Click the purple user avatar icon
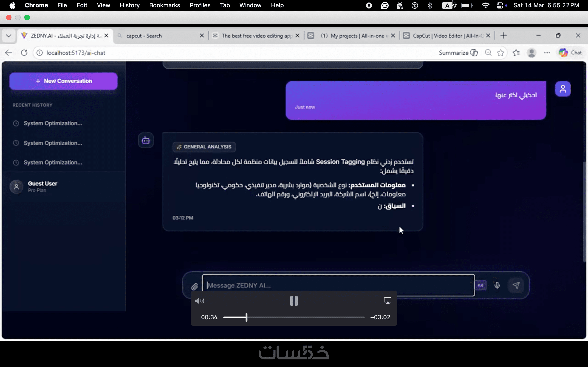The image size is (588, 367). (563, 89)
